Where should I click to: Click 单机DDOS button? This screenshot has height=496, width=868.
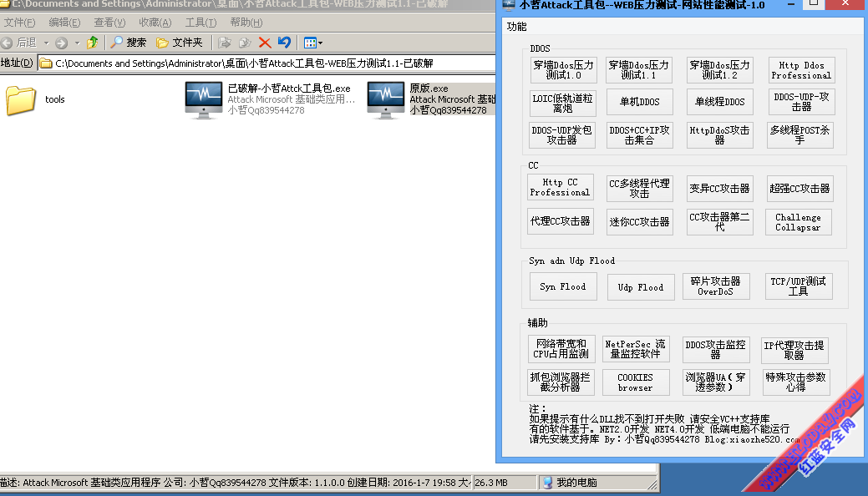[639, 102]
